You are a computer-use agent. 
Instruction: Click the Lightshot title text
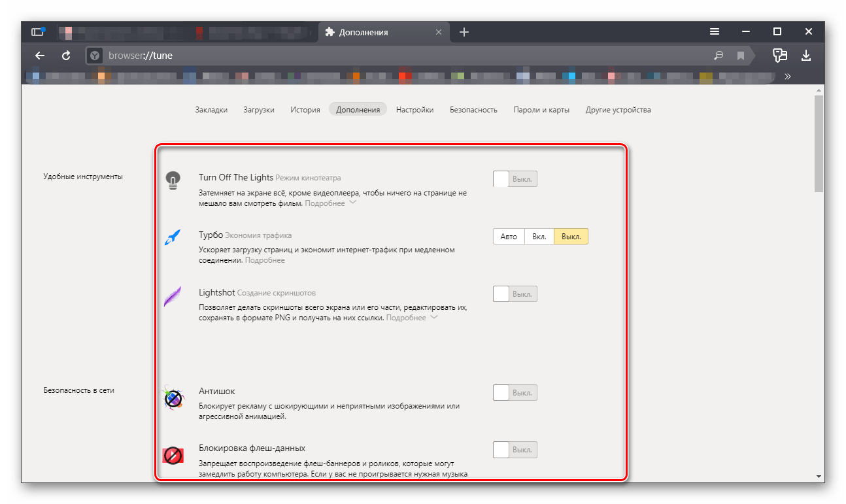216,292
